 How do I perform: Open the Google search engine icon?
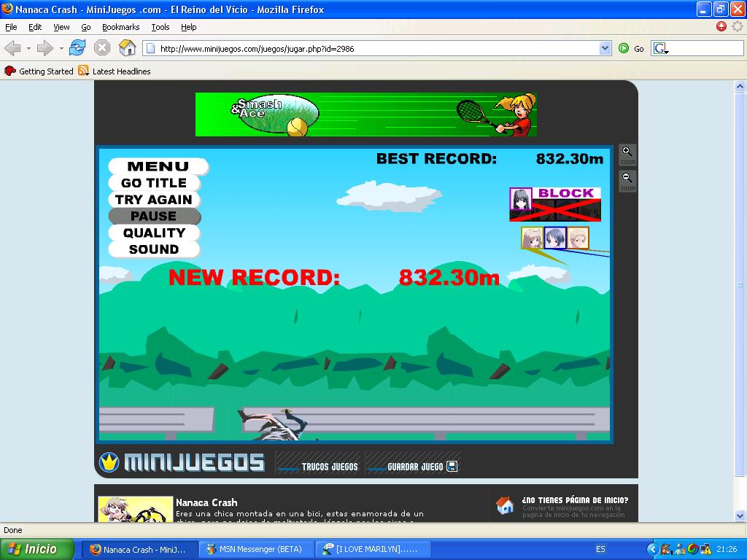661,48
